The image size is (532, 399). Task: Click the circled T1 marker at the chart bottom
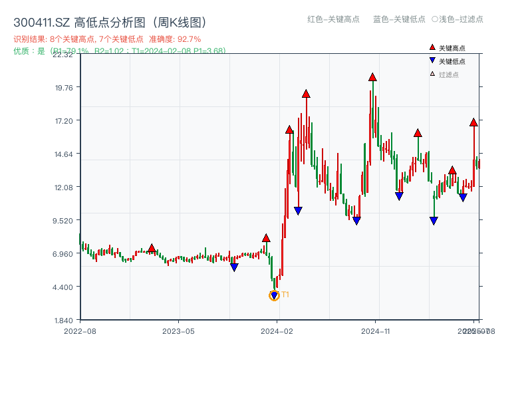click(x=274, y=295)
